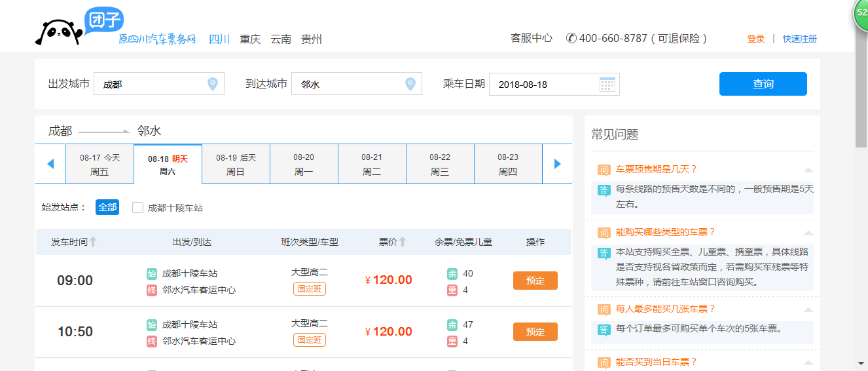
Task: Sort by ticket price arrow icon
Action: tap(403, 242)
